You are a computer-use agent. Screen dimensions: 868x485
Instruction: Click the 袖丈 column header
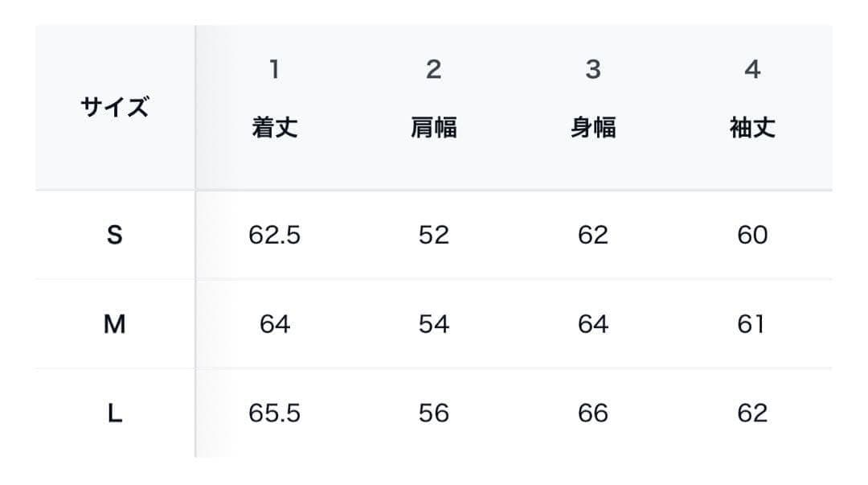click(752, 128)
